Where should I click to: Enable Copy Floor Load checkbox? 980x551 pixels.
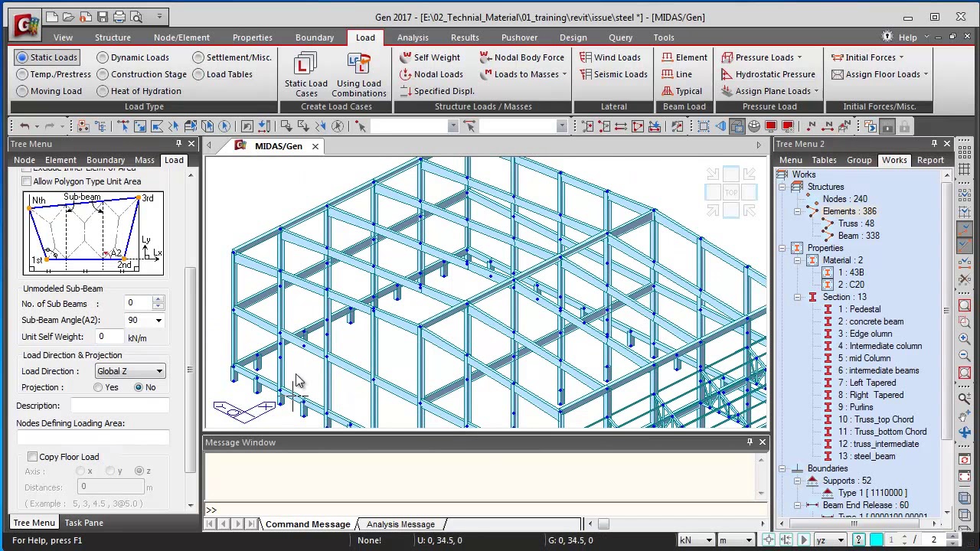33,457
